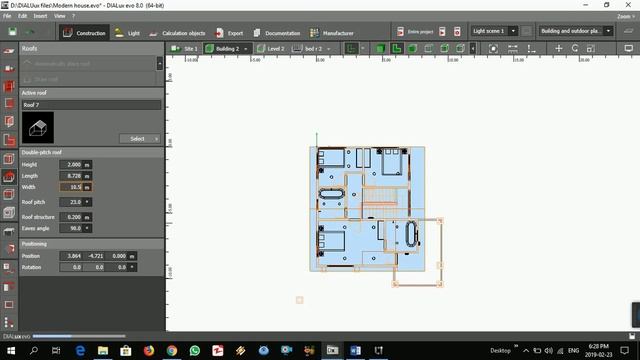Image resolution: width=640 pixels, height=360 pixels.
Task: Expand the Light scene 1 dropdown
Action: coord(513,31)
